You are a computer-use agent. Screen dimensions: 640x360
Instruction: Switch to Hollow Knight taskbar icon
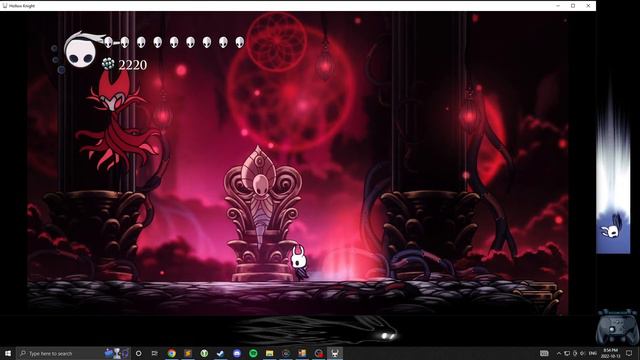[335, 353]
